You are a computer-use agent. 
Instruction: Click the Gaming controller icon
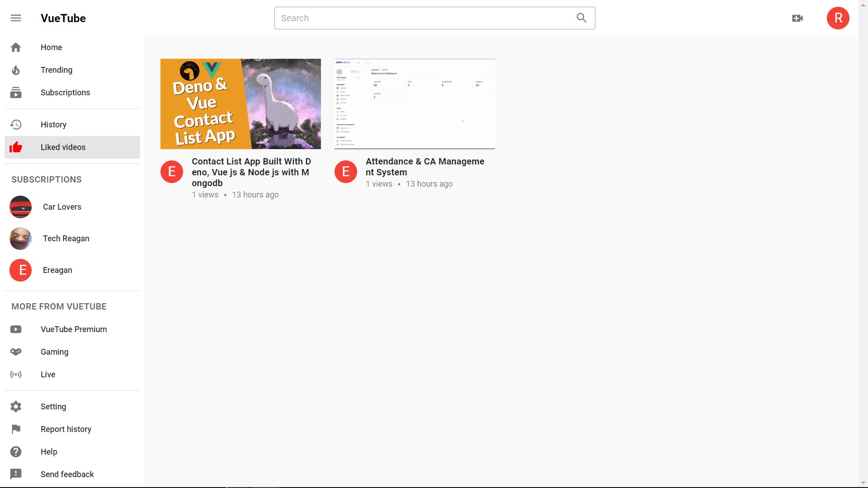(16, 352)
